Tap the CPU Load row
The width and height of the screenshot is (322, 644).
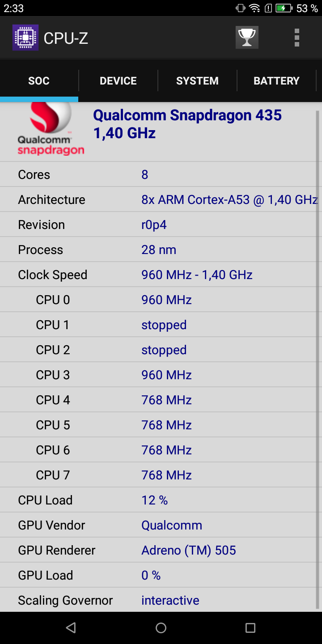click(158, 500)
